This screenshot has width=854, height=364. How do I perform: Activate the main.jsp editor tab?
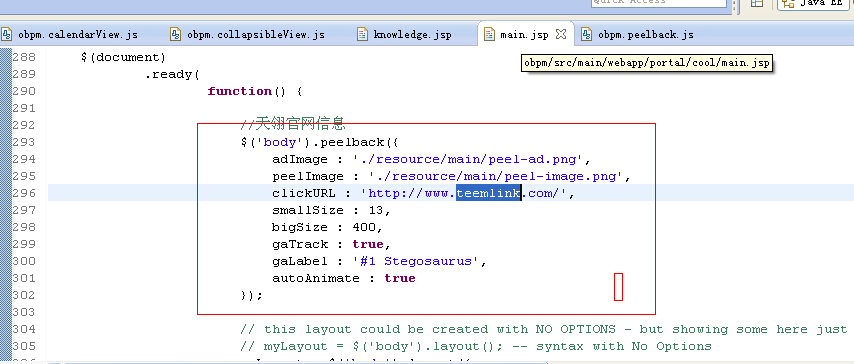(524, 35)
